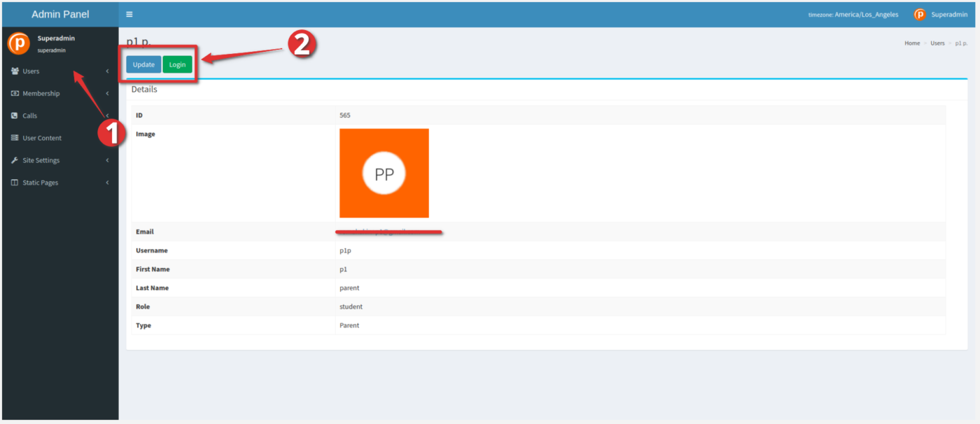Viewport: 980px width, 424px height.
Task: Click the Membership icon in the sidebar
Action: (14, 93)
